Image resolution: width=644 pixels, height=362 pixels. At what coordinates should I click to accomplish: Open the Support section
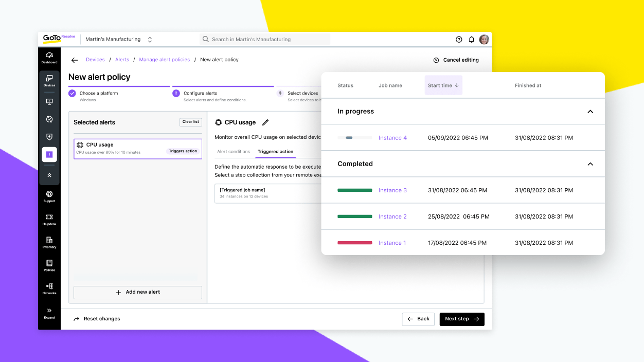pyautogui.click(x=49, y=196)
